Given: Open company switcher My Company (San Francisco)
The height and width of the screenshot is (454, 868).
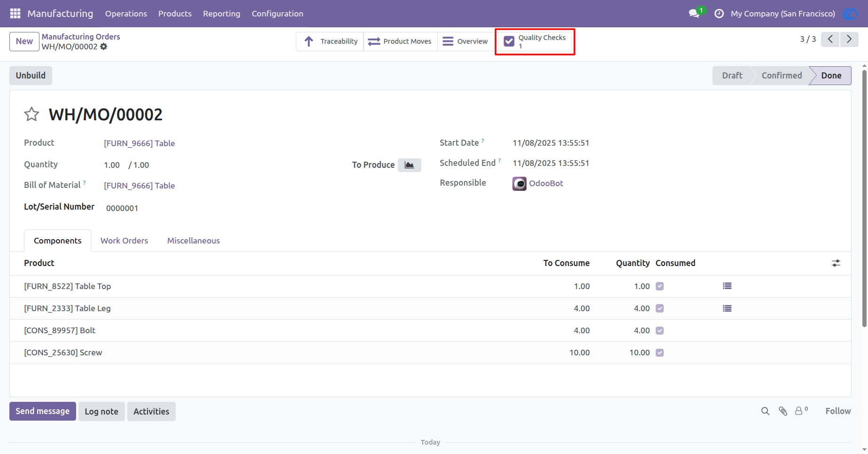Looking at the screenshot, I should tap(783, 14).
